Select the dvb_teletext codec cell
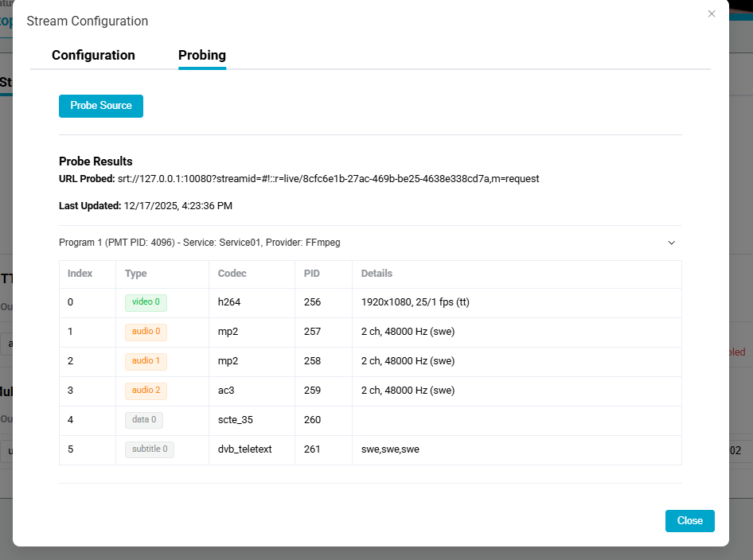Viewport: 753px width, 560px height. [245, 449]
